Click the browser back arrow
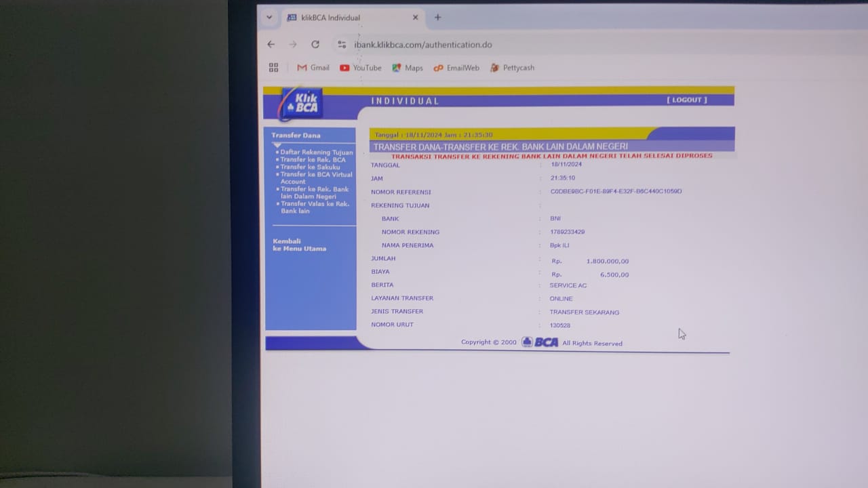 click(x=271, y=45)
